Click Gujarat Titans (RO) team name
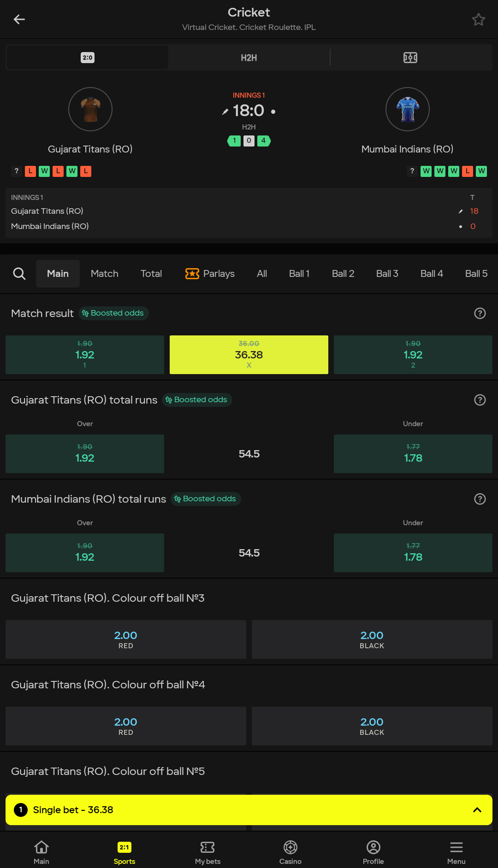This screenshot has width=498, height=868. (x=90, y=149)
